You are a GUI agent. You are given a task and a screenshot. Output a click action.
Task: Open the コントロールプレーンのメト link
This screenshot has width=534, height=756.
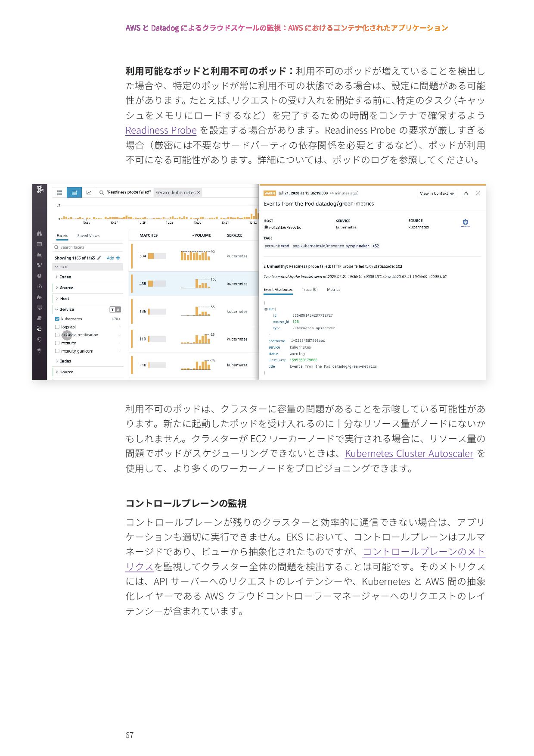(424, 552)
